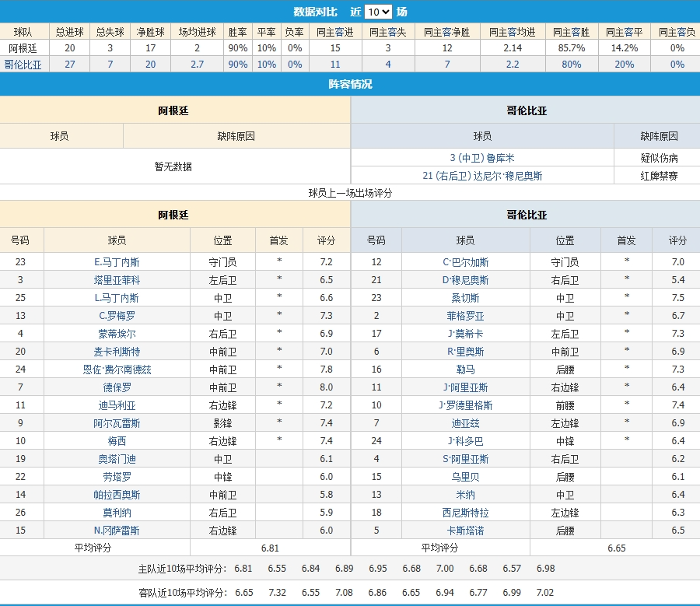700x606 pixels.
Task: Click player L.马丁内斯 link
Action: click(117, 298)
